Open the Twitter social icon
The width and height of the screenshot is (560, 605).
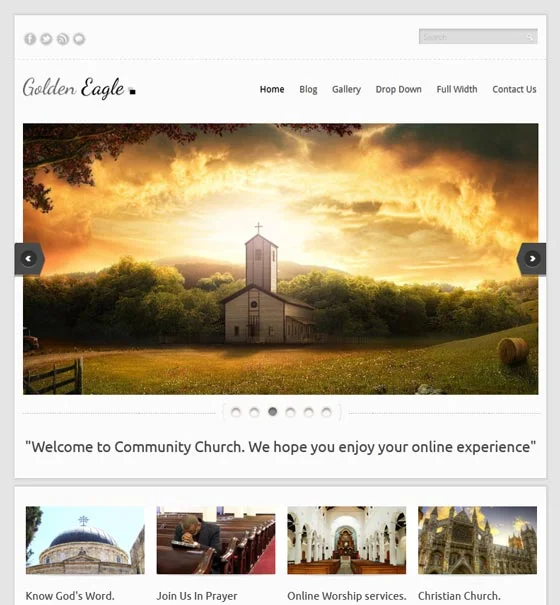tap(46, 39)
